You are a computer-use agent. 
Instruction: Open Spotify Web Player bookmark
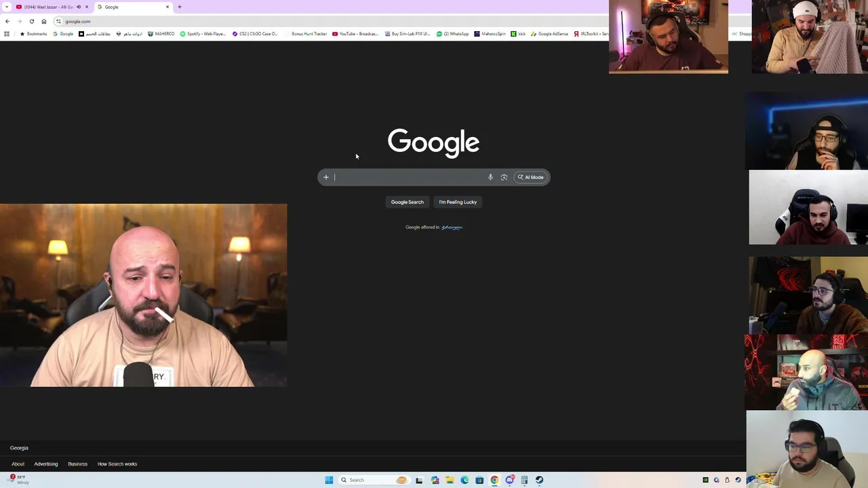click(x=203, y=34)
